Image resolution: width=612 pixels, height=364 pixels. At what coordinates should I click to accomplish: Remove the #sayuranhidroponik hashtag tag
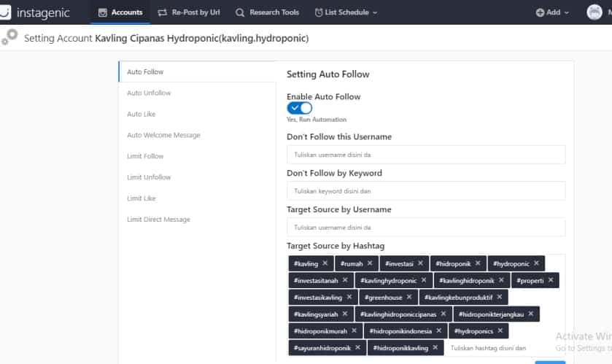(x=358, y=347)
